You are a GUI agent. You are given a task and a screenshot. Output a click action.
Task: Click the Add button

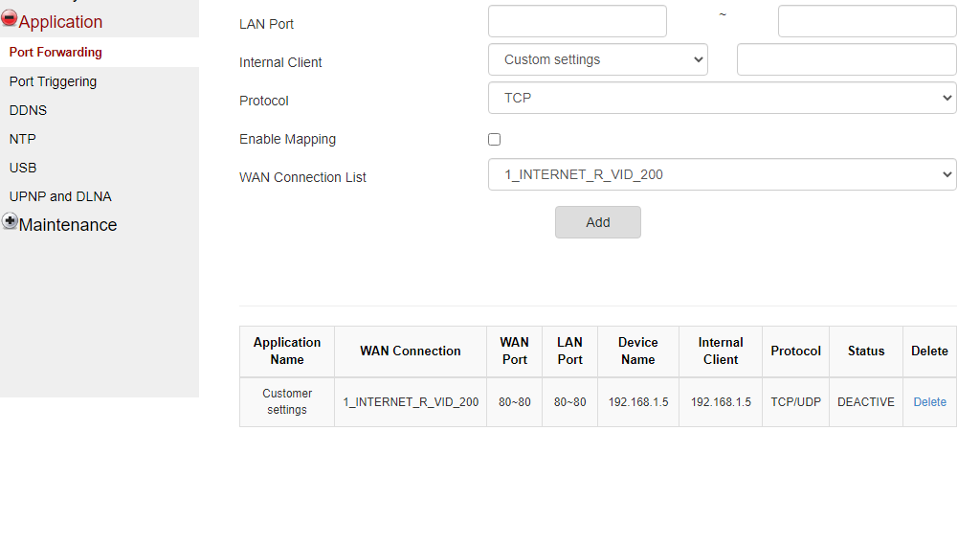597,222
